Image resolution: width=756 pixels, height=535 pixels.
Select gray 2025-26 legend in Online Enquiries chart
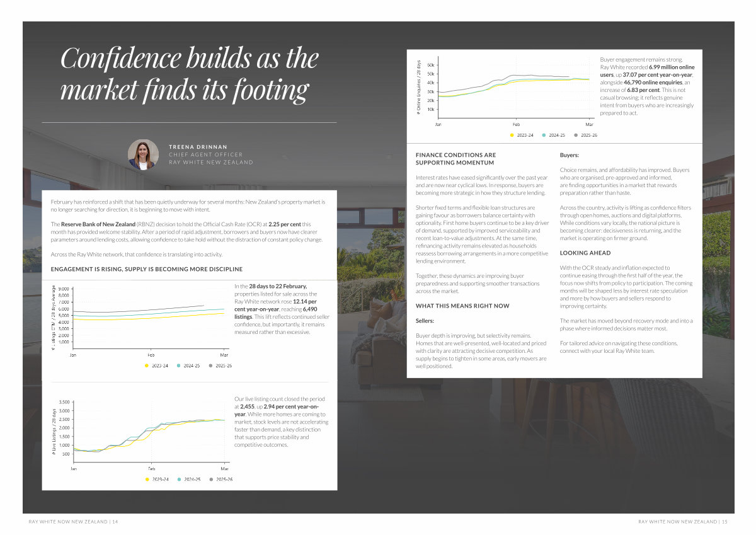[575, 135]
